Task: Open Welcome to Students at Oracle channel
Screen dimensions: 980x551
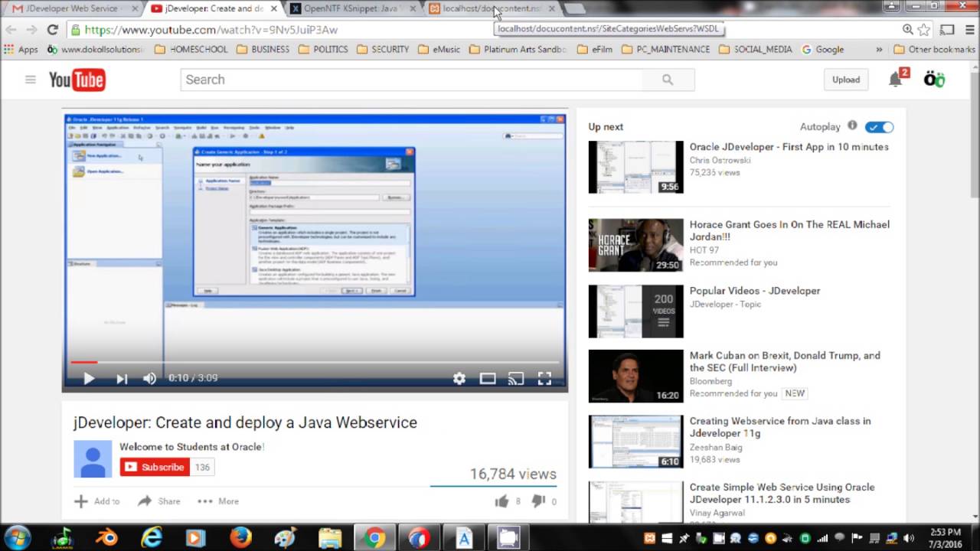Action: pyautogui.click(x=191, y=447)
